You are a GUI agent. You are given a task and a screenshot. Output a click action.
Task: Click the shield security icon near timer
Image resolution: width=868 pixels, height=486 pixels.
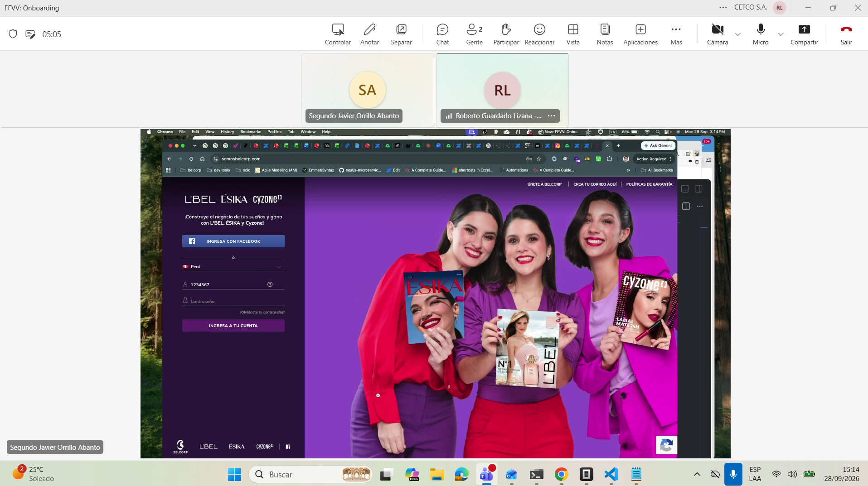tap(13, 34)
